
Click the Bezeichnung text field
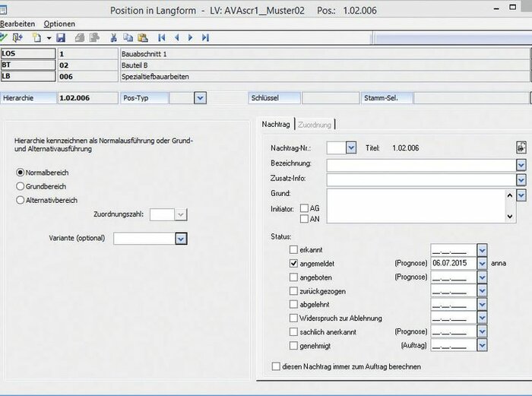421,165
